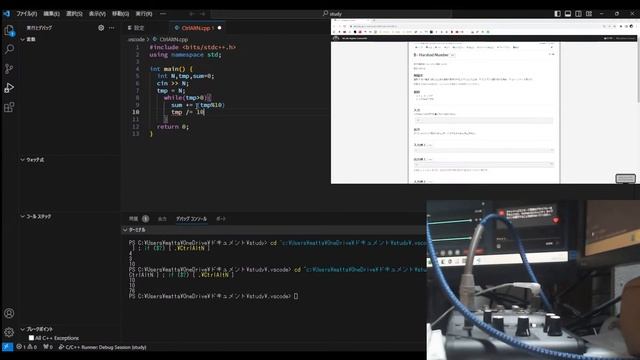Open Extensions view in activity bar
The width and height of the screenshot is (640, 360).
[x=9, y=107]
